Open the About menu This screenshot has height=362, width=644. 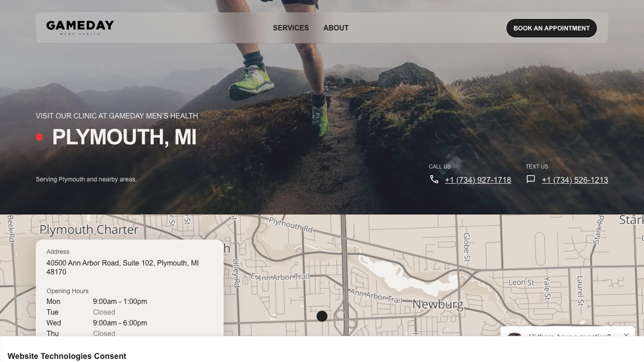(x=336, y=28)
